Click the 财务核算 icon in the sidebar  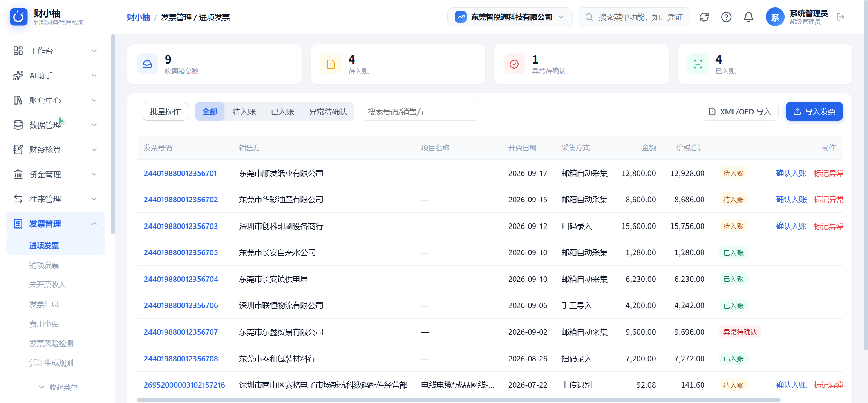(x=18, y=150)
